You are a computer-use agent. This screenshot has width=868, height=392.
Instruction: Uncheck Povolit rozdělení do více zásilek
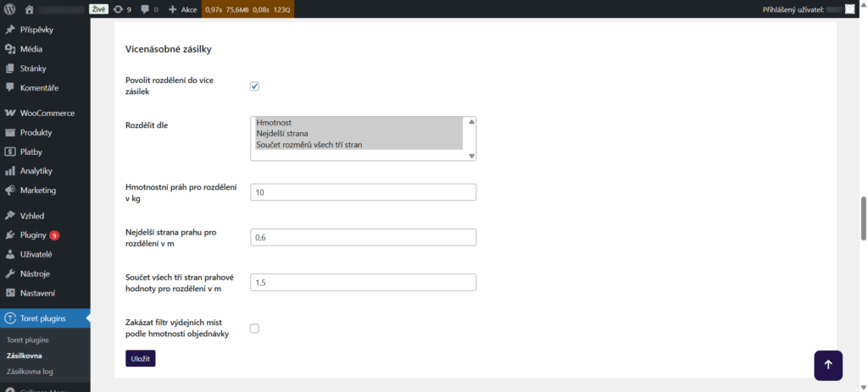coord(254,86)
